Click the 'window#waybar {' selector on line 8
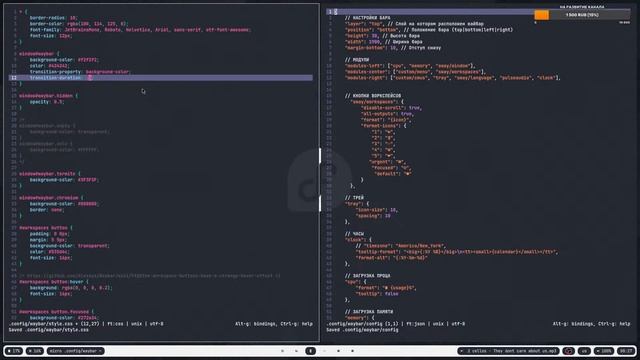 click(39, 54)
